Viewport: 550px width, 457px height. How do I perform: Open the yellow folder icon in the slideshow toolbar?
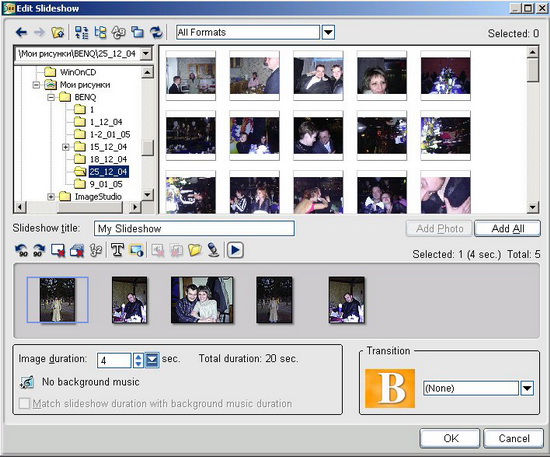[195, 250]
